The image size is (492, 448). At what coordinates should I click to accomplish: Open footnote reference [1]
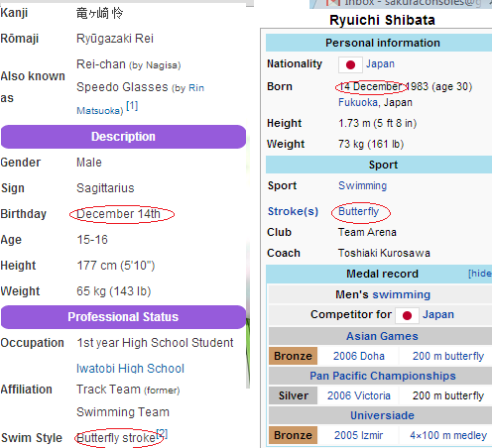[x=132, y=106]
